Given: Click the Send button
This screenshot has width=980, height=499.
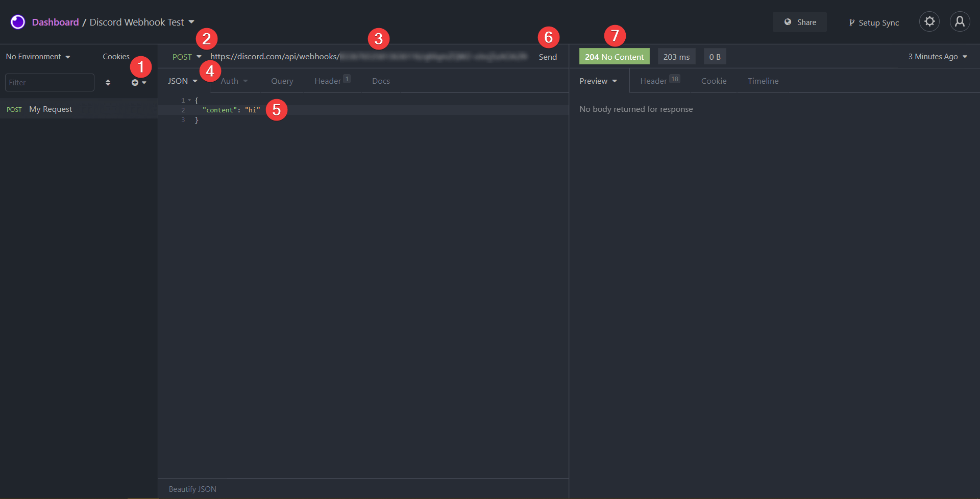Looking at the screenshot, I should pyautogui.click(x=548, y=57).
